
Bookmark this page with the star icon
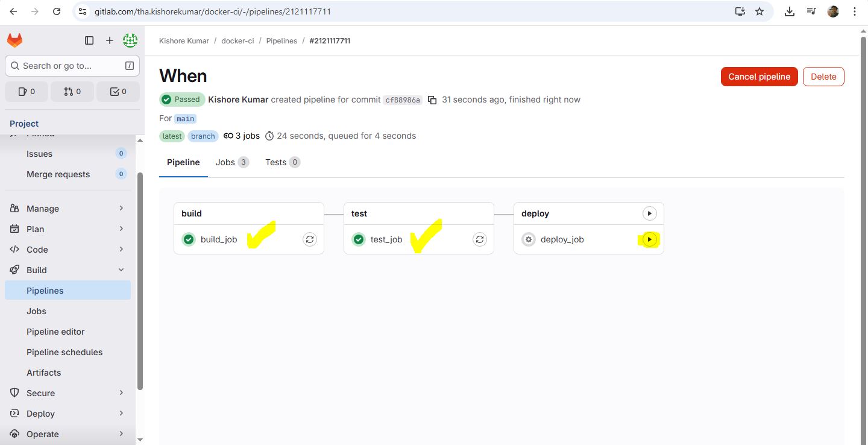click(759, 11)
